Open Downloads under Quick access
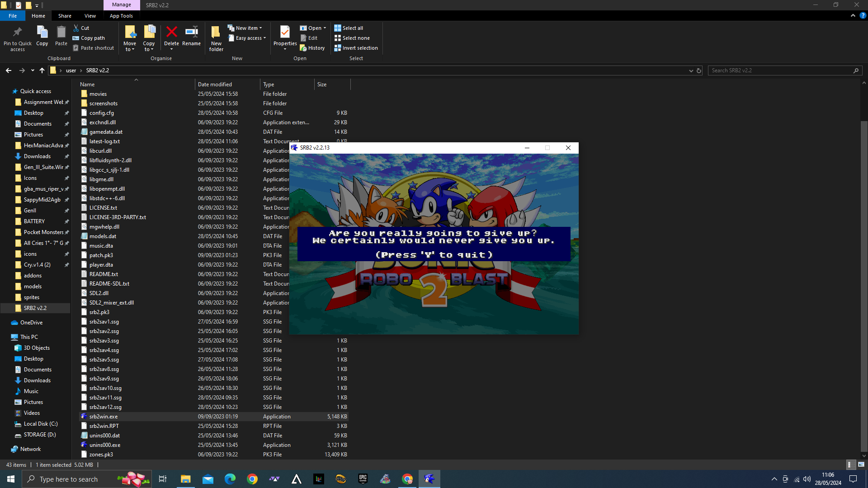Screen dimensions: 868x488 click(37, 156)
